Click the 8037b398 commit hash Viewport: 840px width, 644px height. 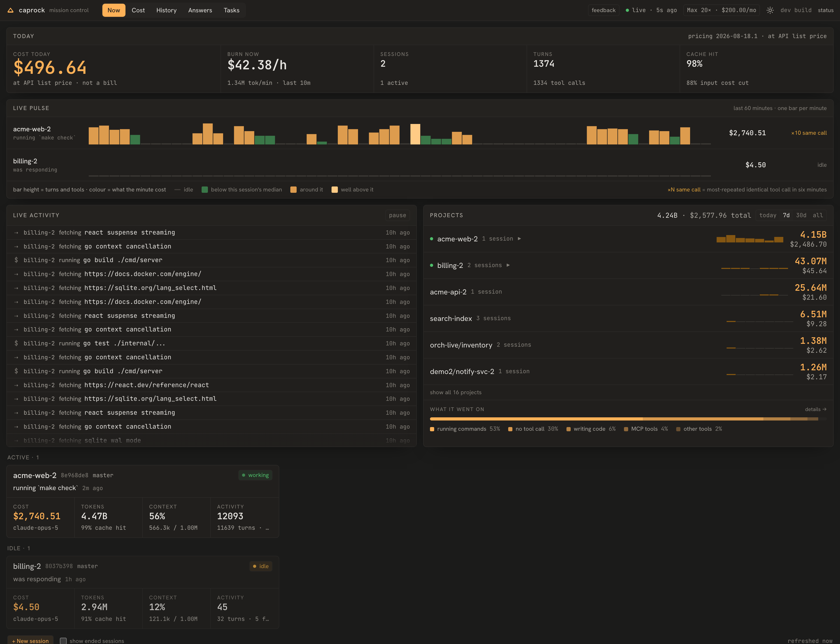tap(59, 566)
